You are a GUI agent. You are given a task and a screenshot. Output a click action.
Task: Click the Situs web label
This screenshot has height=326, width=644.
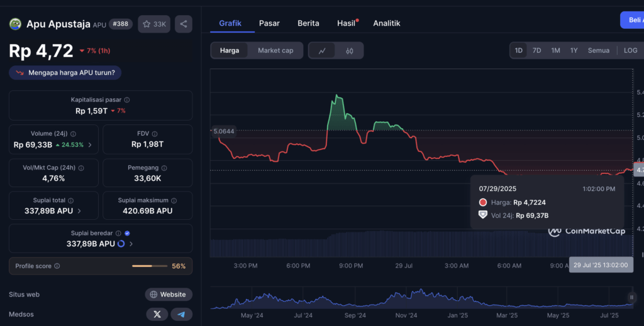[x=25, y=295]
